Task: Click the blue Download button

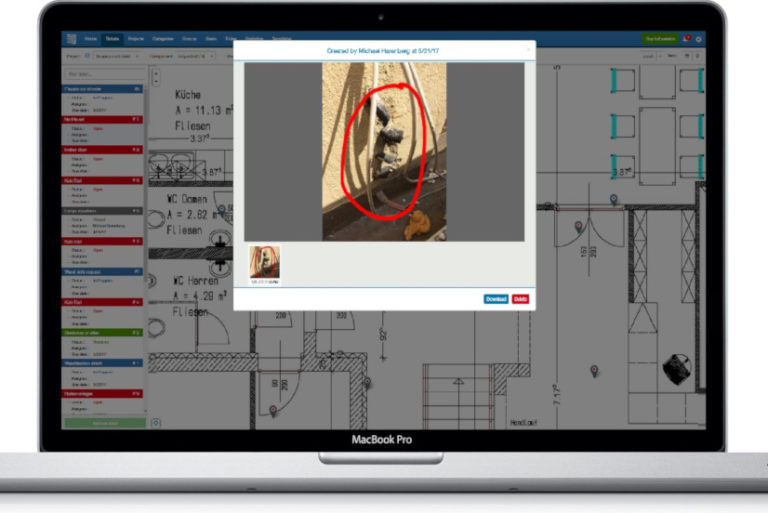Action: 496,299
